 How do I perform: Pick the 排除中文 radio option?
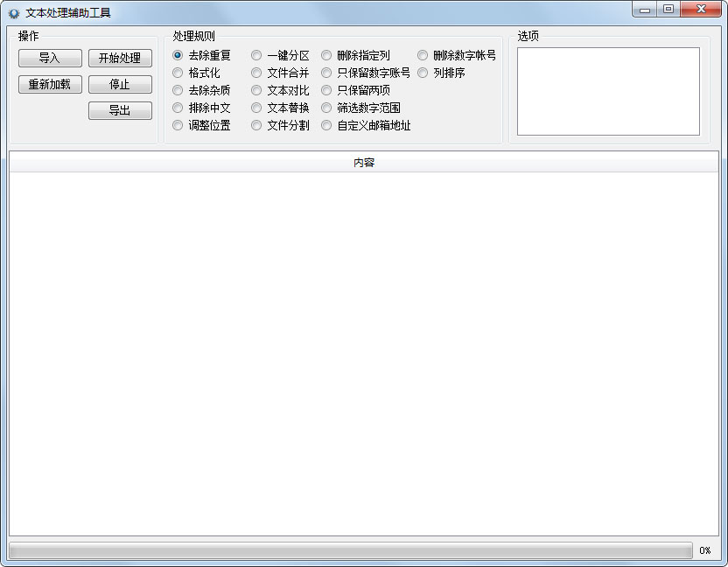point(201,108)
